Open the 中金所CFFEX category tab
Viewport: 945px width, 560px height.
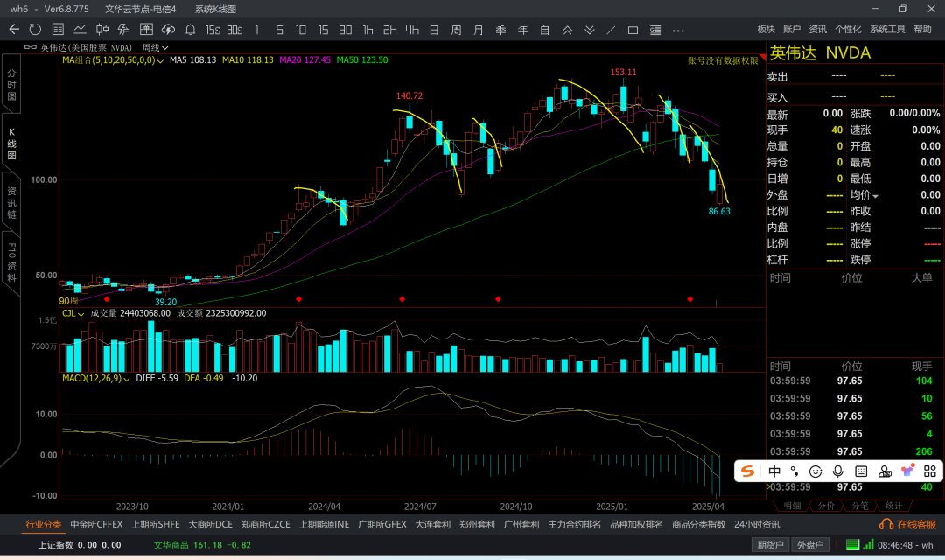point(96,524)
